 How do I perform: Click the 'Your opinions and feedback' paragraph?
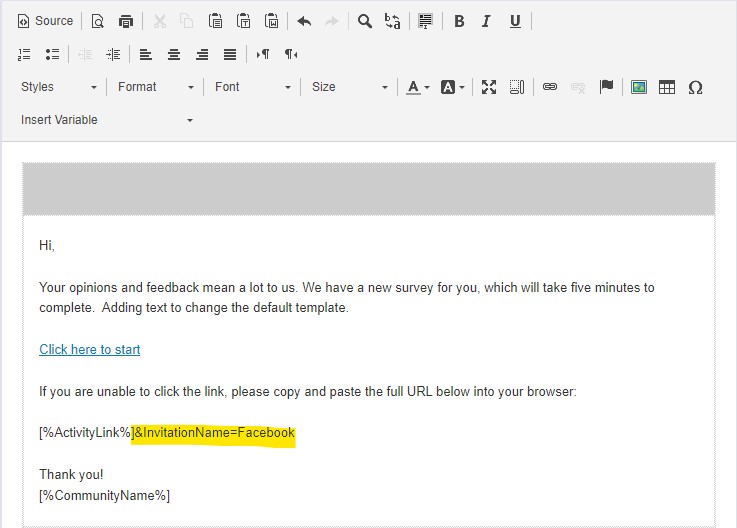tap(347, 298)
